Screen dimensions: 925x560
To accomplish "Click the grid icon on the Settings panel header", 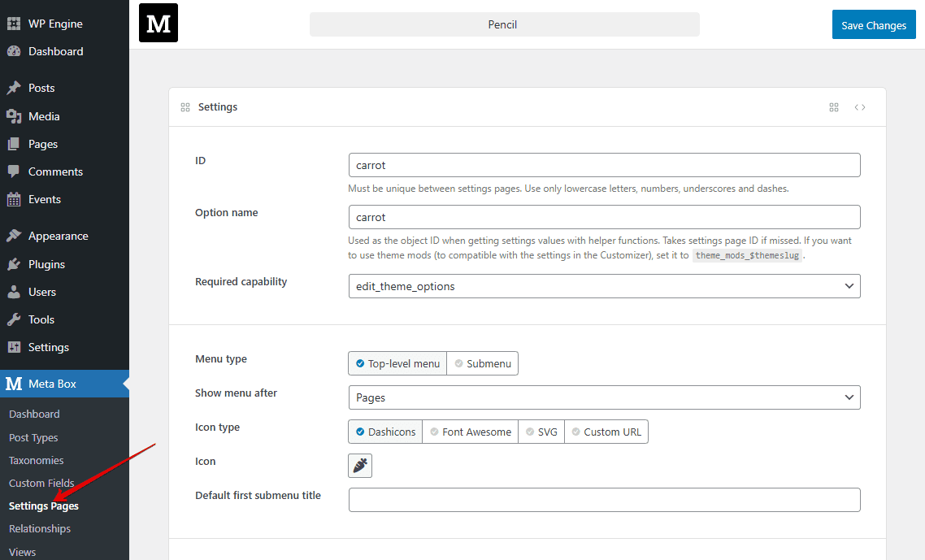I will [x=833, y=106].
